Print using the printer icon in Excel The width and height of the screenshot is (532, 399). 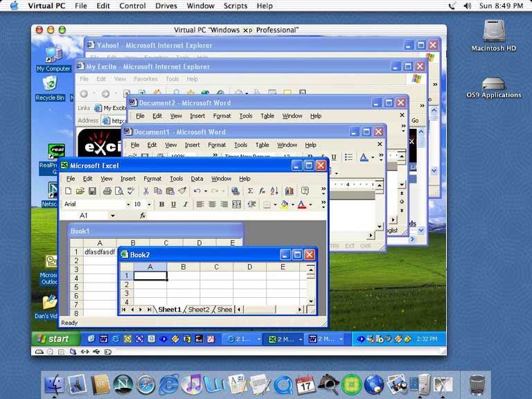click(x=107, y=191)
